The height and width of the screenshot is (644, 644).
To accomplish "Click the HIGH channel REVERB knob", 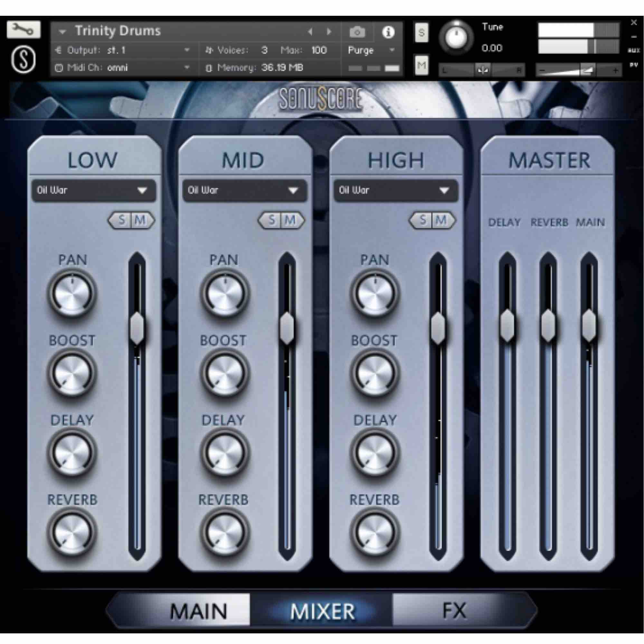I will coord(375,532).
